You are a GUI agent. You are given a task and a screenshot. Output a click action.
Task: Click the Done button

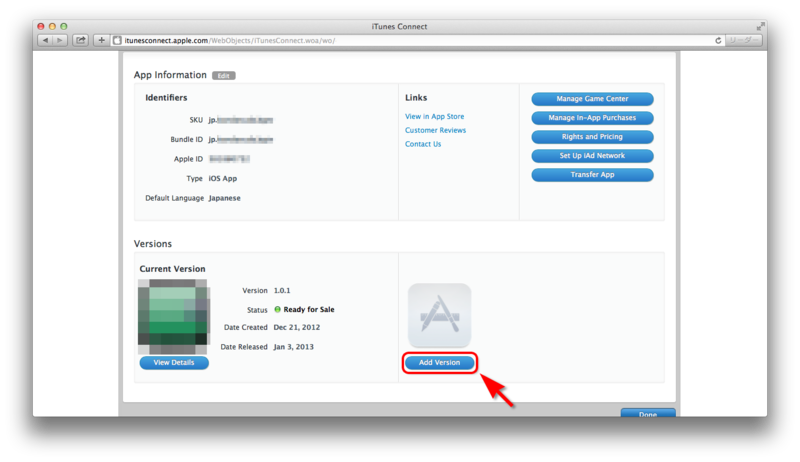point(648,413)
